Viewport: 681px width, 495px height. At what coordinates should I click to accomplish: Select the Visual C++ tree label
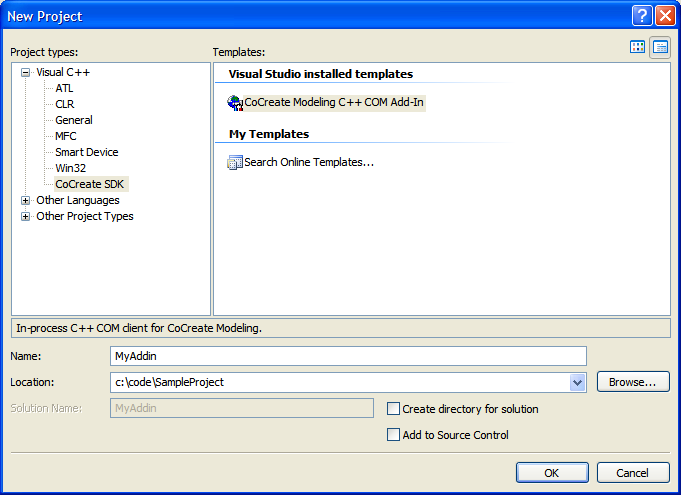coord(63,72)
